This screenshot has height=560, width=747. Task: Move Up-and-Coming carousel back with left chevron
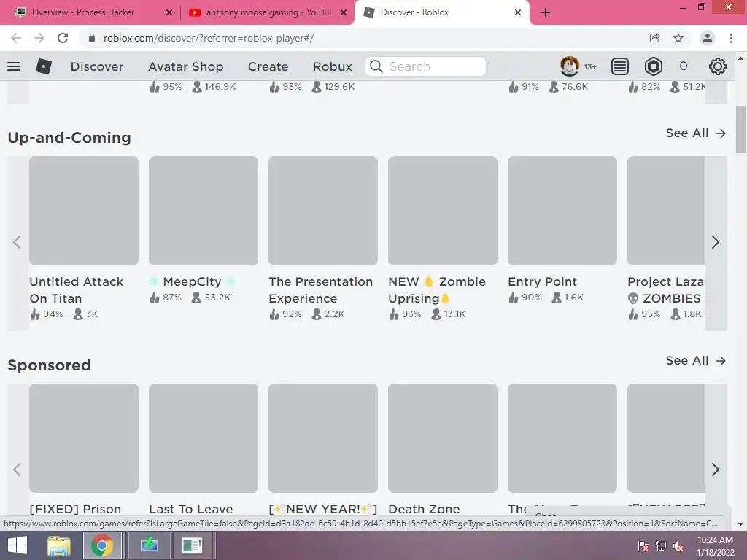click(18, 242)
